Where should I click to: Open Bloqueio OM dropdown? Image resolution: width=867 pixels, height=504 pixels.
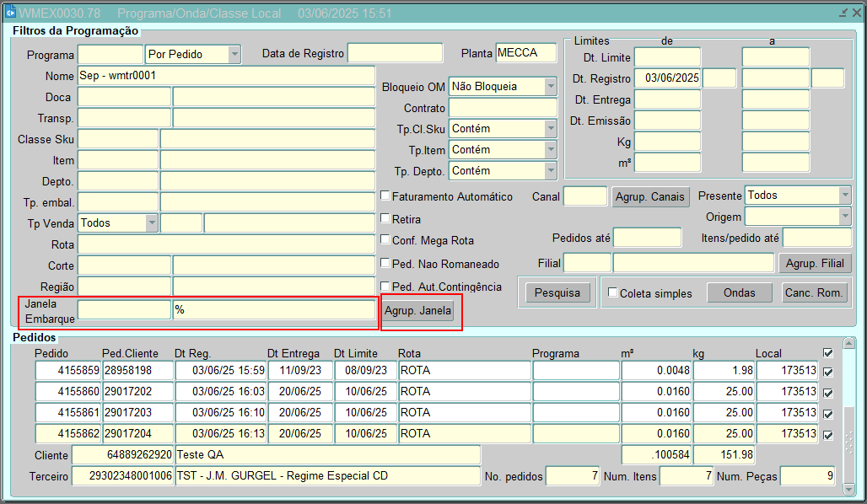click(x=551, y=86)
